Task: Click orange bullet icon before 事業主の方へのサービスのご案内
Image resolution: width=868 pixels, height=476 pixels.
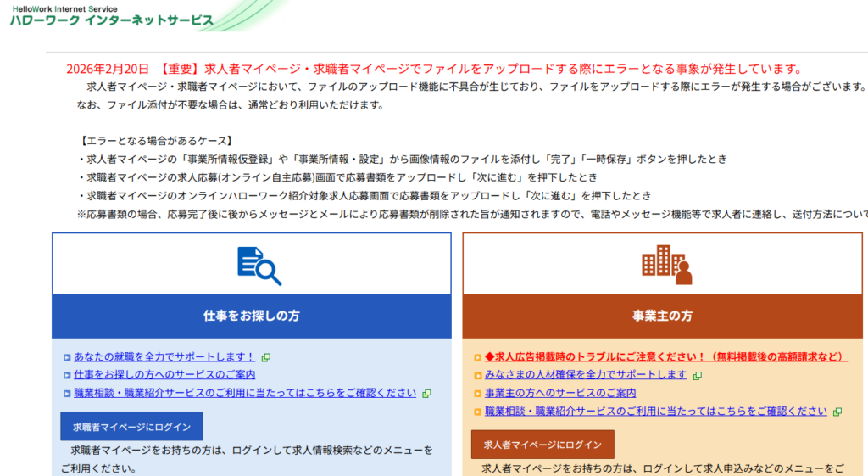Action: [x=478, y=394]
